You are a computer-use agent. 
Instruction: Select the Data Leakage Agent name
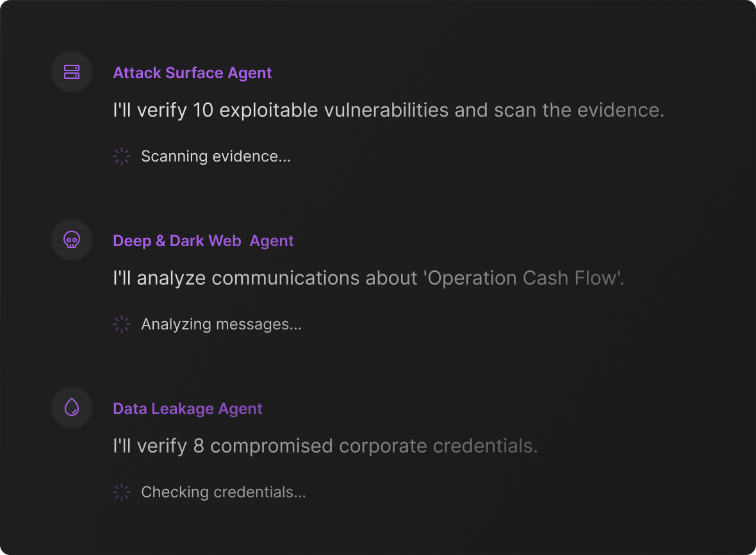click(x=188, y=409)
